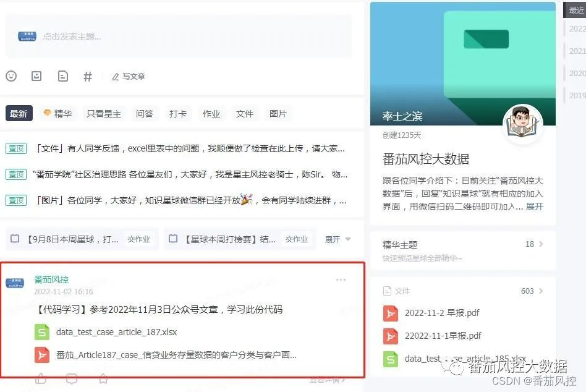Like the post with thumbs-up icon
This screenshot has height=392, width=586.
point(41,379)
